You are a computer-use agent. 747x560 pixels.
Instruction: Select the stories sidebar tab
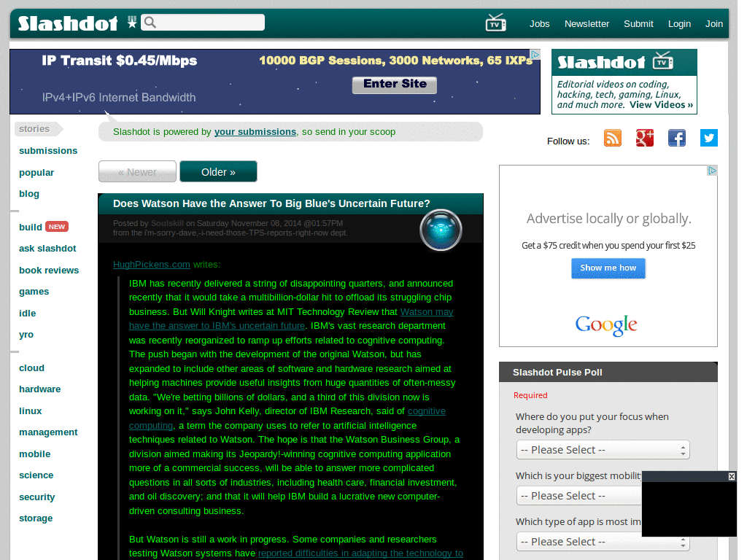[38, 129]
